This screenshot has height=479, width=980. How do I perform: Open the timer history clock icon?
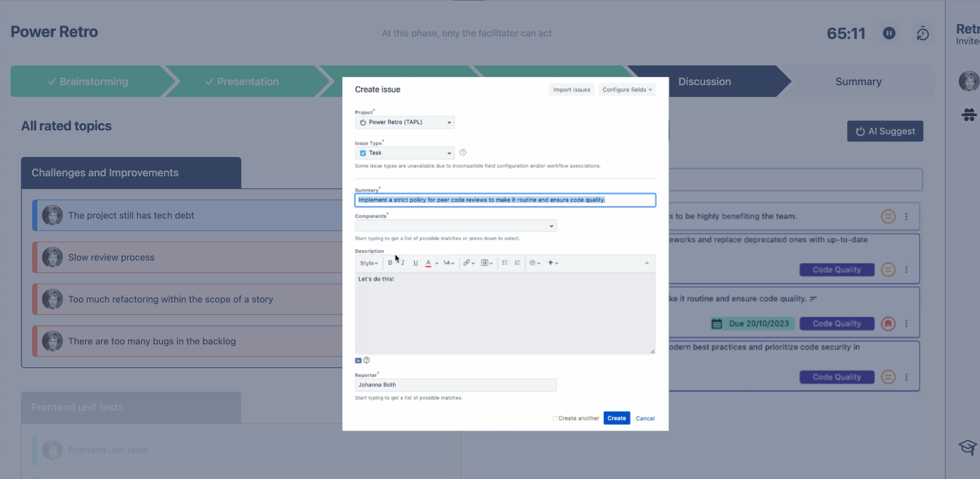pos(922,34)
